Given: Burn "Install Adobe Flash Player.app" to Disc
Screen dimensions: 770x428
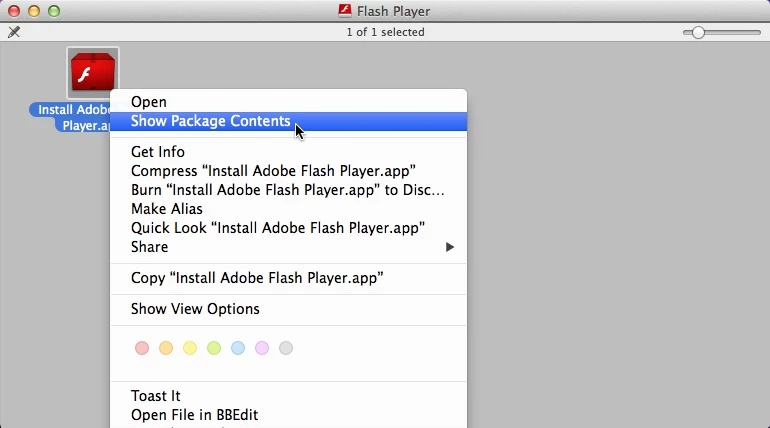Looking at the screenshot, I should [288, 190].
